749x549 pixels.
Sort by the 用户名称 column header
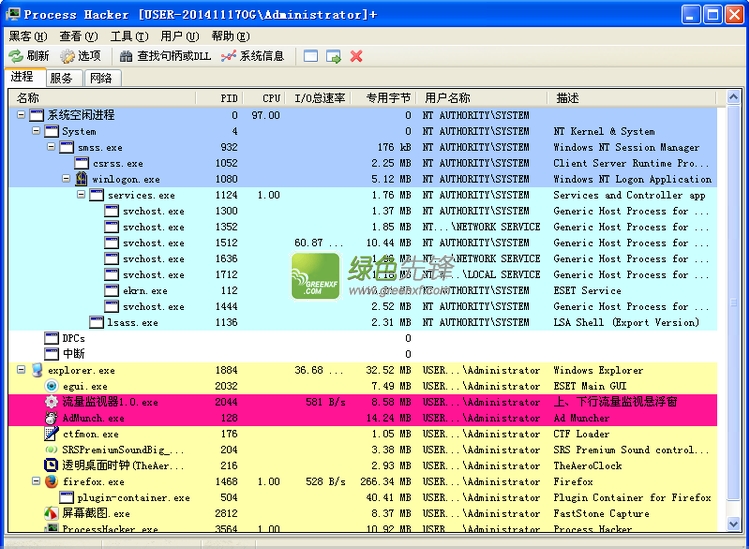click(x=482, y=98)
